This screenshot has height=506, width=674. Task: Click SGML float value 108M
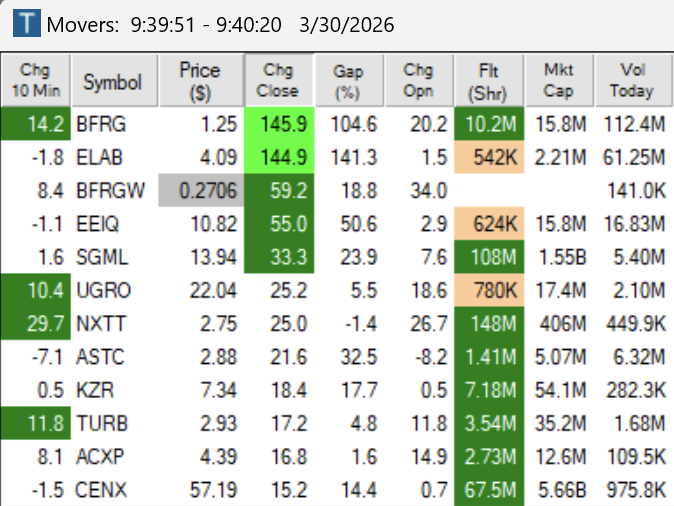click(x=489, y=257)
